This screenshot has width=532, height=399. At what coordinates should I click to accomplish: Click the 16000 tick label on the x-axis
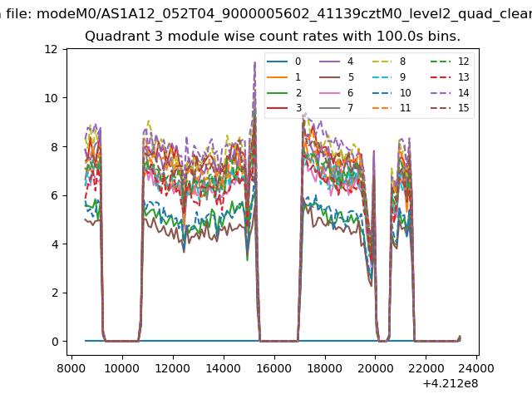tap(273, 367)
